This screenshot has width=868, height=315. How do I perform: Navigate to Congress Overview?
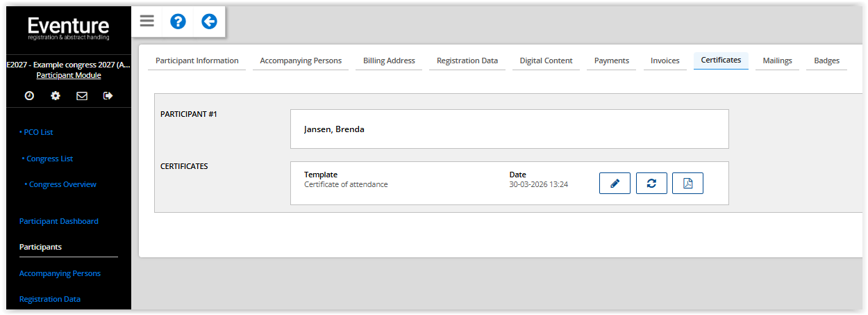pyautogui.click(x=62, y=185)
